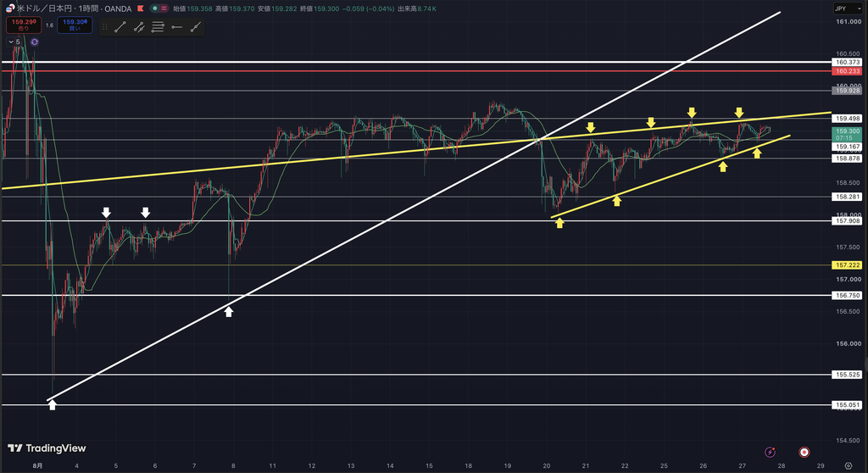Open chart settings hexagon icon

(x=849, y=466)
